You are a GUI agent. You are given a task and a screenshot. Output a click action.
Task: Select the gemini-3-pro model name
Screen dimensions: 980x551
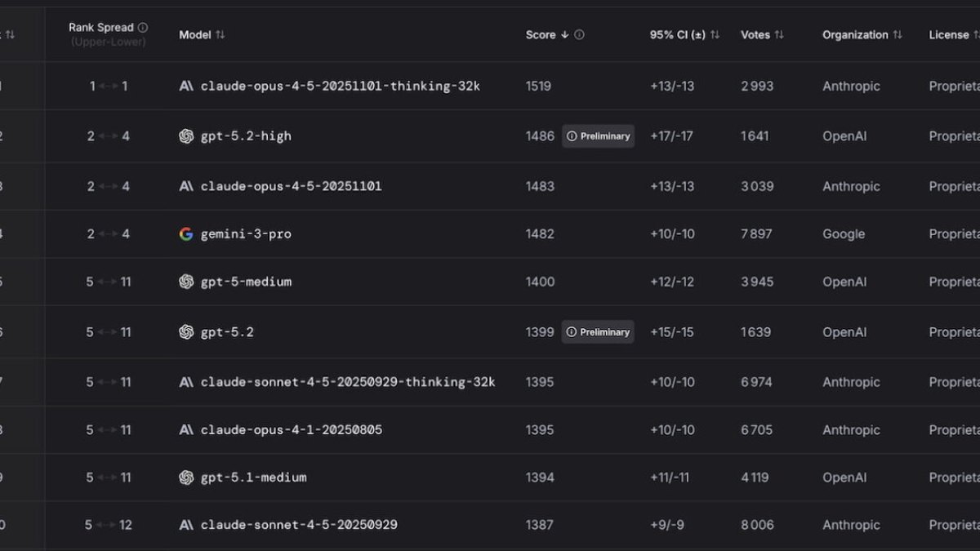point(246,234)
